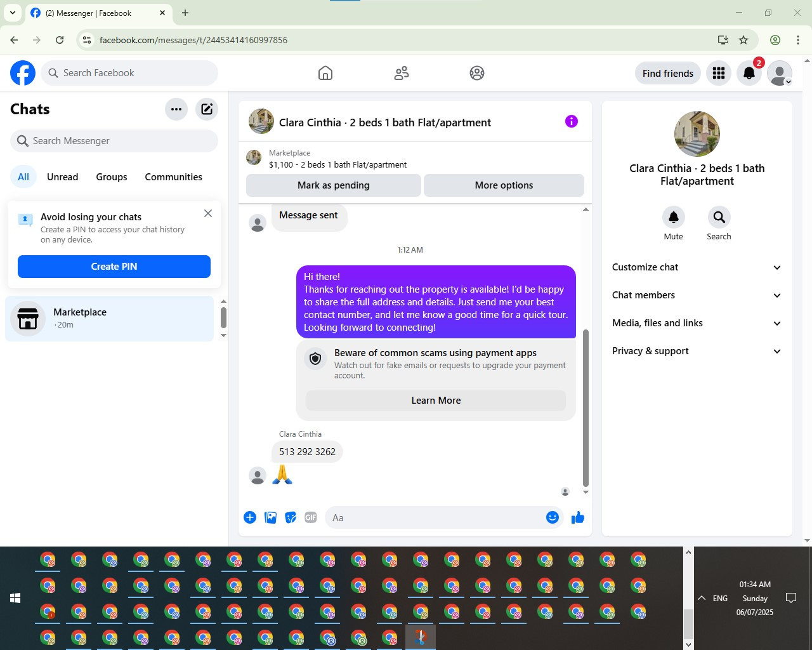Viewport: 812px width, 650px height.
Task: Switch to the Communities chats tab
Action: click(174, 177)
